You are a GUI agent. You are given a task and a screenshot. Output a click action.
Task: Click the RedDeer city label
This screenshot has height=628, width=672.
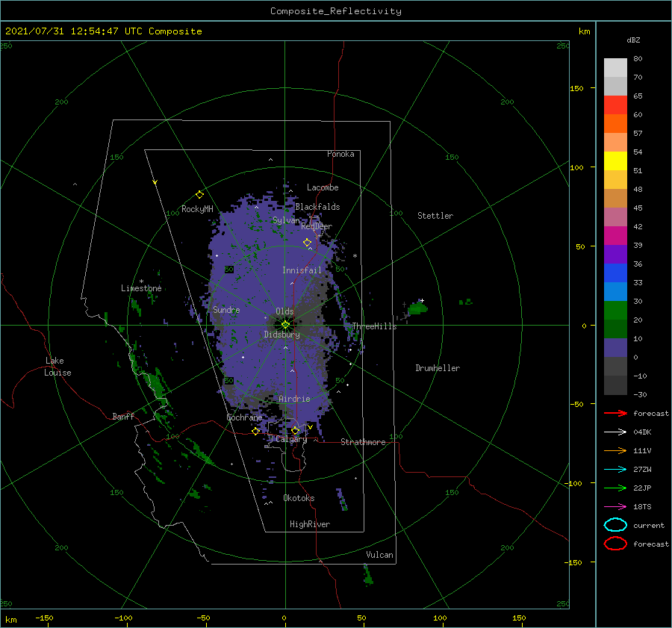coord(317,226)
